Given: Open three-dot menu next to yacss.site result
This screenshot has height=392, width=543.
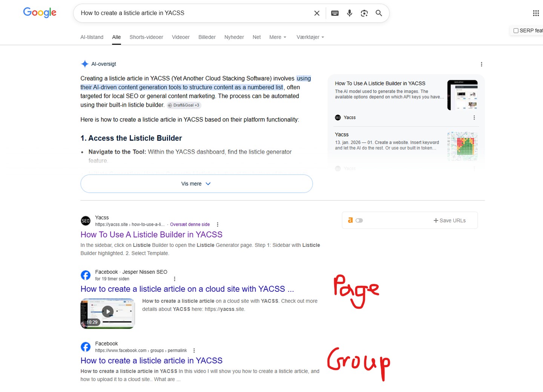Looking at the screenshot, I should pos(218,225).
